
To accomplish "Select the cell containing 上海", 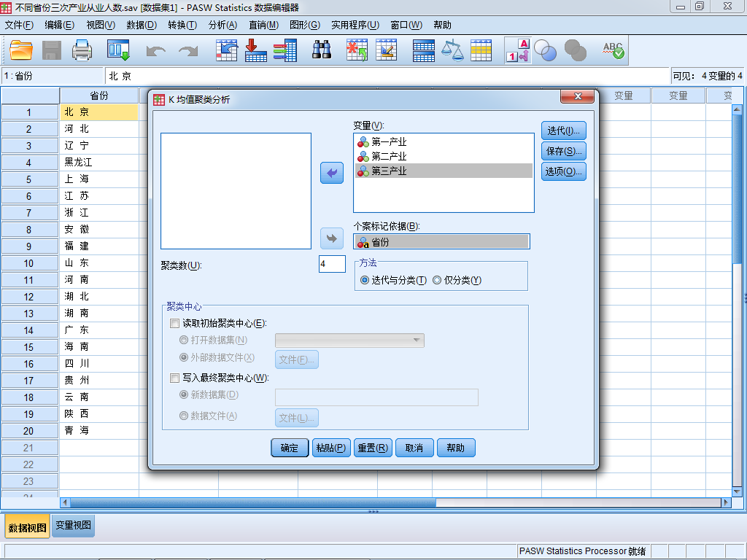I will click(99, 179).
